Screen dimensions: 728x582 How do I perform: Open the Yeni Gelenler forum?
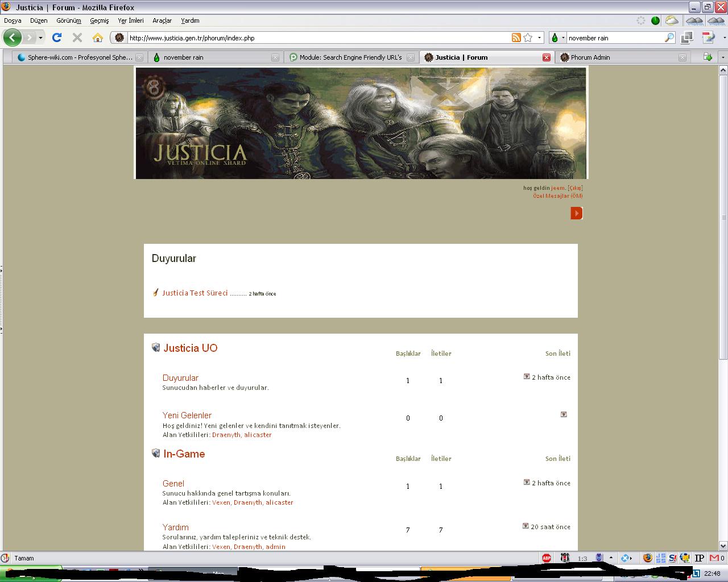click(187, 415)
